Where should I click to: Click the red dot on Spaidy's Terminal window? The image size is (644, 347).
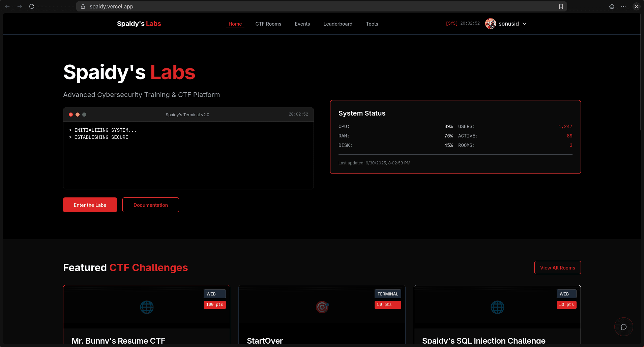[70, 115]
